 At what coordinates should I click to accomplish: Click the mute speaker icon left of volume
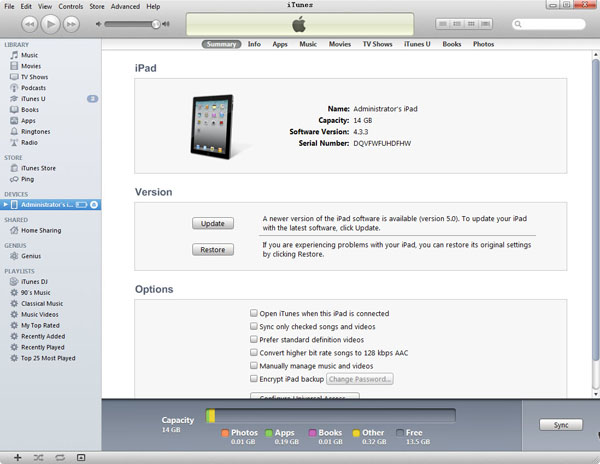(98, 24)
